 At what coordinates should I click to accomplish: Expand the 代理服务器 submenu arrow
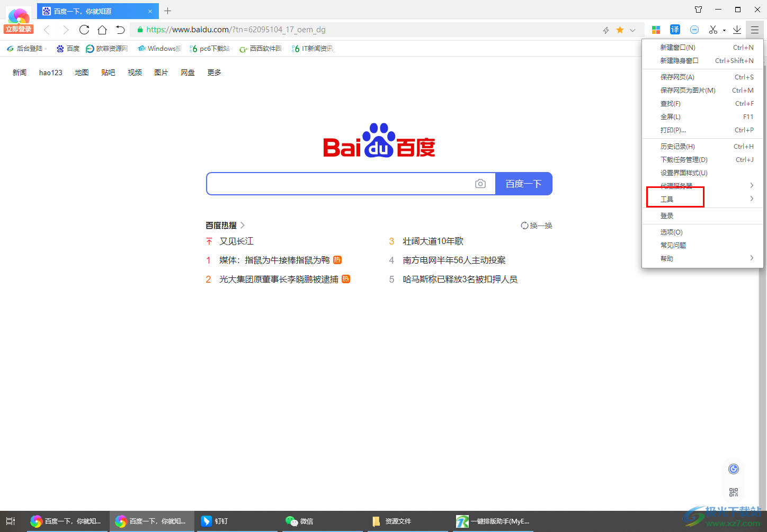click(x=752, y=185)
